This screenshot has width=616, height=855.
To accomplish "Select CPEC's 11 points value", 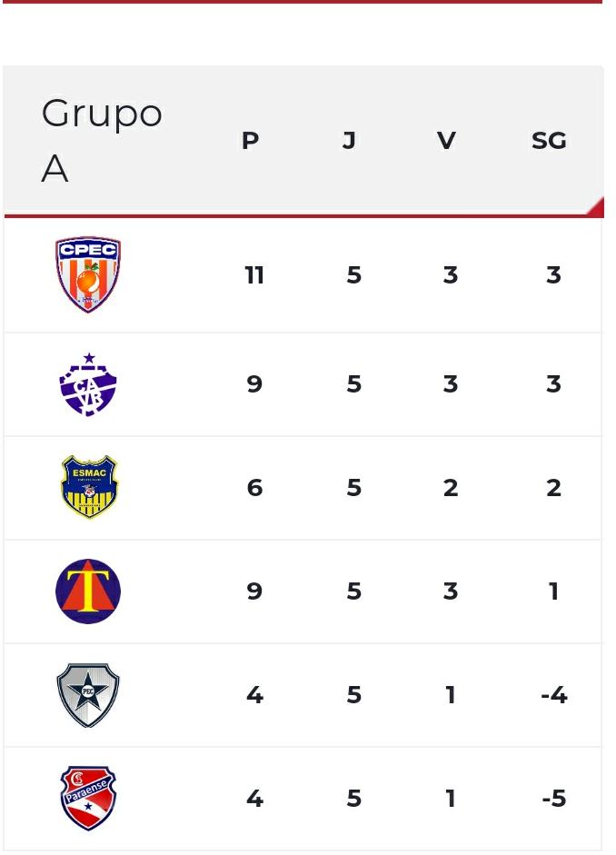I will 254,274.
